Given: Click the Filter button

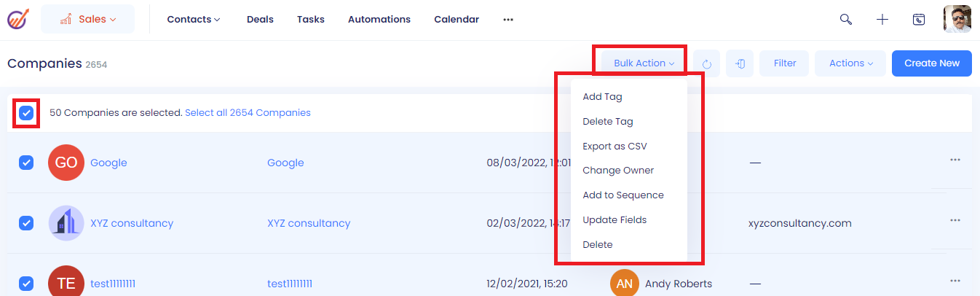Looking at the screenshot, I should [x=784, y=63].
